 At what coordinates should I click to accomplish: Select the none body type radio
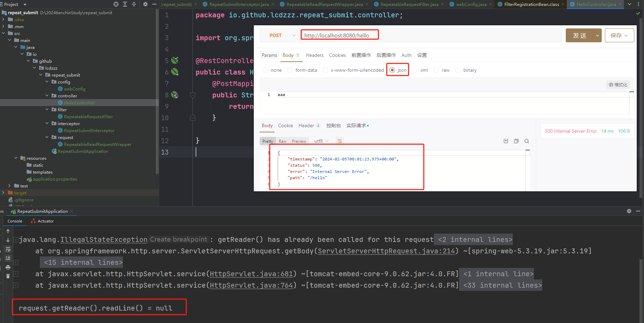coord(265,70)
